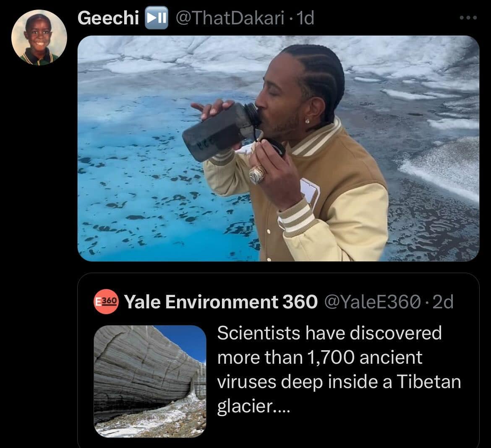491x448 pixels.
Task: Open the glacier thumbnail in quoted tweet
Action: point(150,381)
